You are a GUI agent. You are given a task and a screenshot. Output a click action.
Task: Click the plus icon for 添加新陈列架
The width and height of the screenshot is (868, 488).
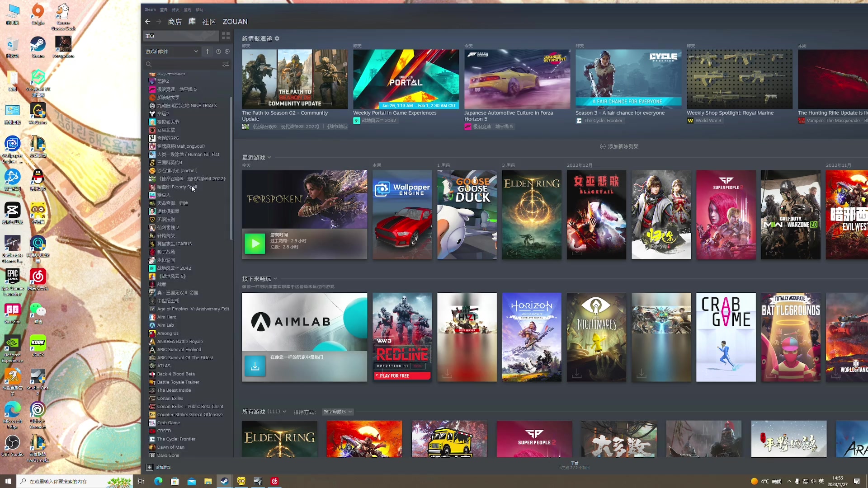[x=603, y=146]
